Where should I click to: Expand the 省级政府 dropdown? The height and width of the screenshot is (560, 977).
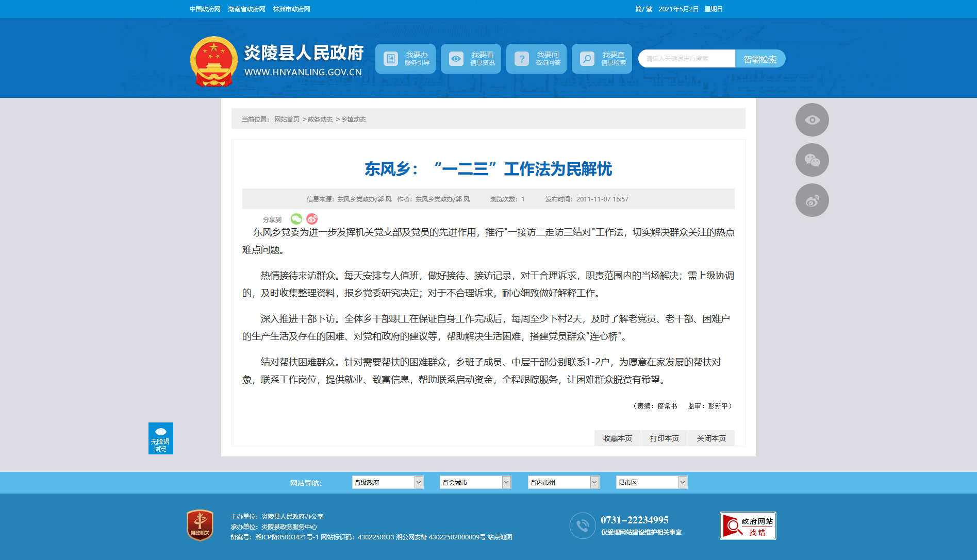pos(387,482)
